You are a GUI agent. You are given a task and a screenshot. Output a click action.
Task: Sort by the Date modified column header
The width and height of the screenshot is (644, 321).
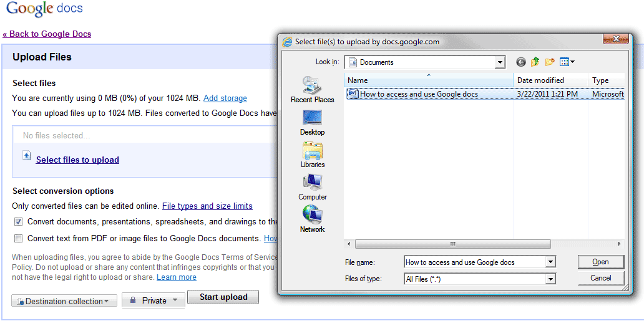tap(551, 80)
